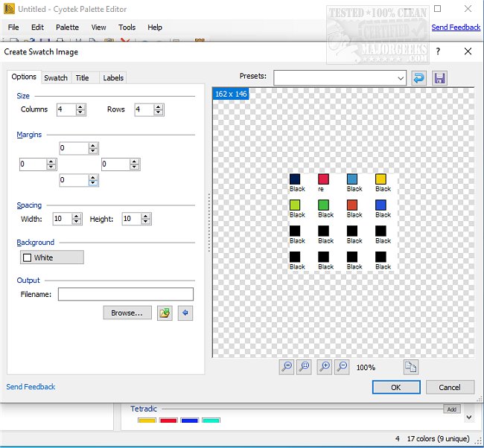Click the 17 colors (9 unique) status text
Screen dimensions: 484x448
439,439
